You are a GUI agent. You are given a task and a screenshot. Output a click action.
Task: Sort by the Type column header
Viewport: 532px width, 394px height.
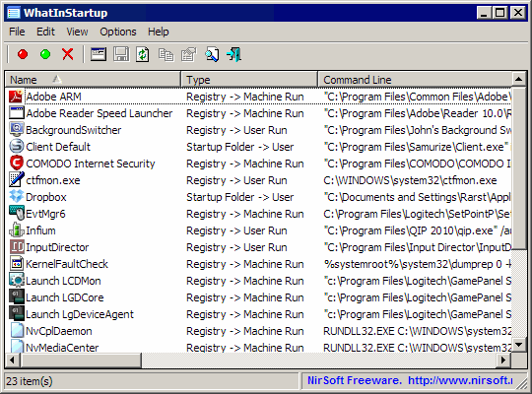249,80
